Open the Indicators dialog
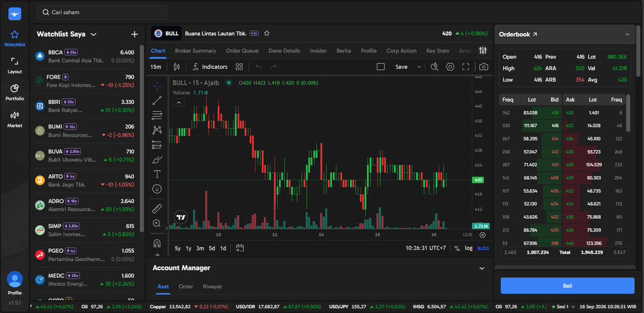Viewport: 644px width, 313px height. pos(210,67)
